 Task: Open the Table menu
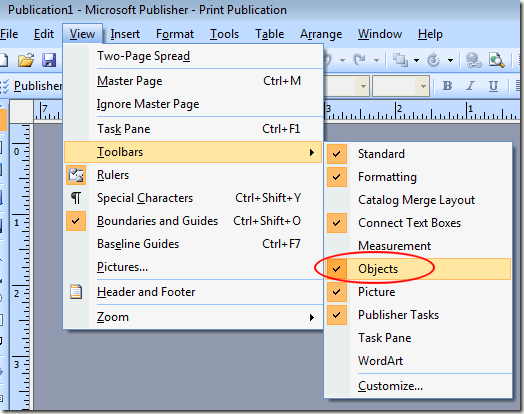(x=269, y=34)
